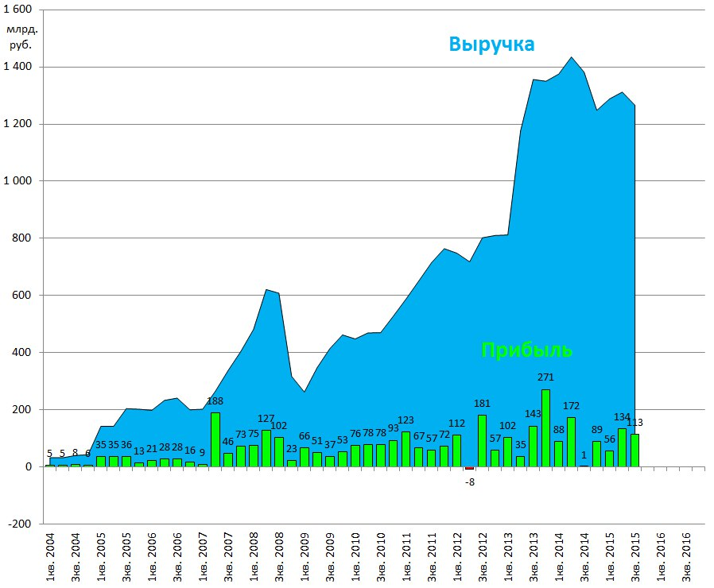Select the "1кв. 2004" x-axis label
The image size is (714, 588).
pyautogui.click(x=50, y=557)
